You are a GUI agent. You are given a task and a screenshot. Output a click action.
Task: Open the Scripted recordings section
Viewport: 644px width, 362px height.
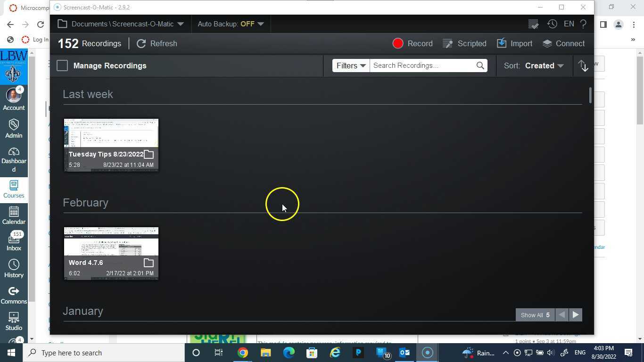(x=464, y=43)
